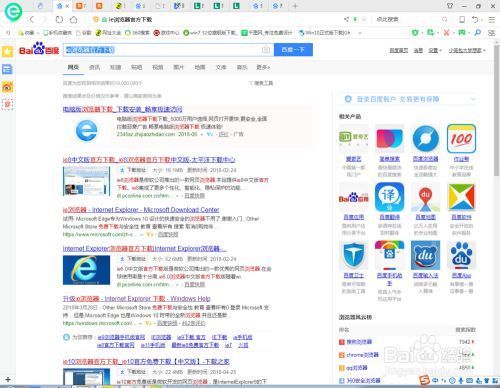The image size is (500, 388).
Task: Click the camera image-search icon in search box
Action: (x=266, y=50)
